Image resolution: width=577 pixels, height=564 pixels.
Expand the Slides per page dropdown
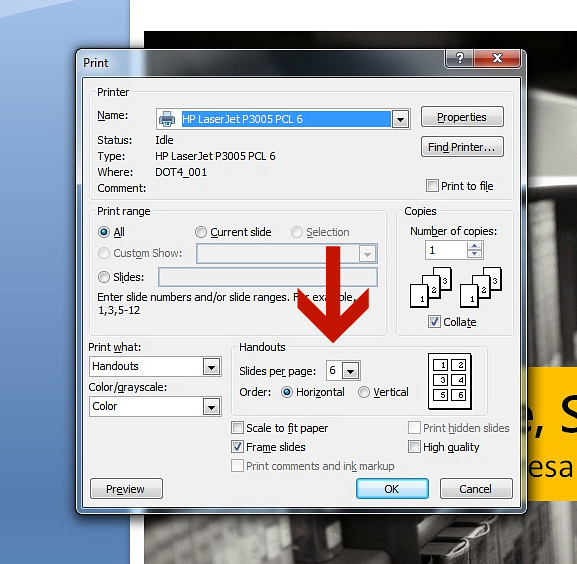pyautogui.click(x=350, y=371)
